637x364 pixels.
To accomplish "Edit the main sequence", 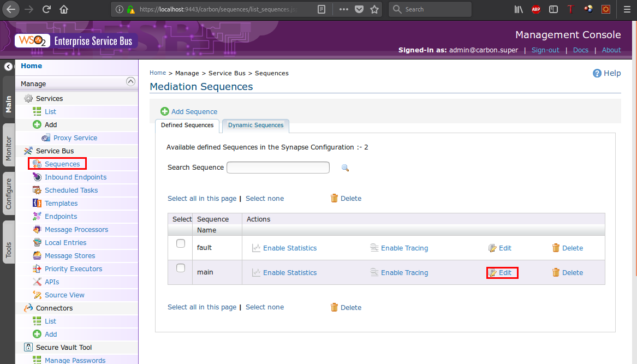I will pos(502,272).
